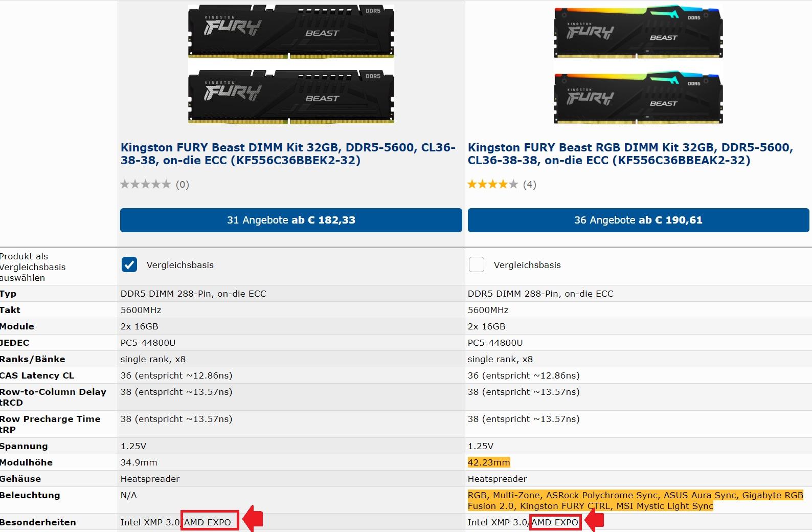Click AMD EXPO text in RGB product column
Screen dimensions: 812x532
555,522
